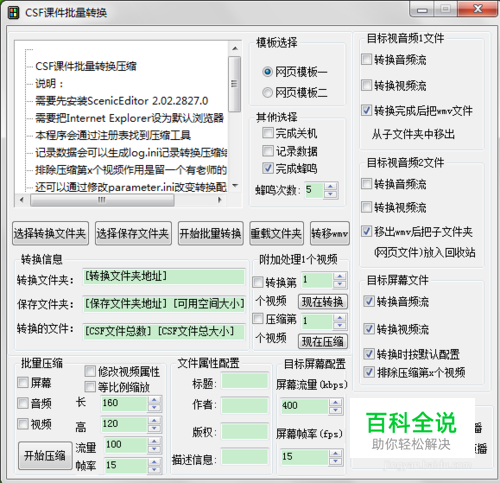
Task: Increase 流量 value spinner
Action: [154, 441]
